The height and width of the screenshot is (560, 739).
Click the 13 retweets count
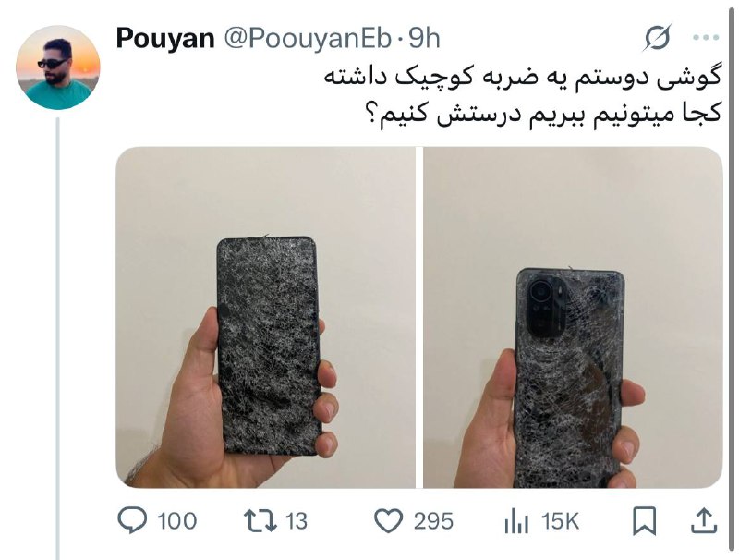pos(297,521)
